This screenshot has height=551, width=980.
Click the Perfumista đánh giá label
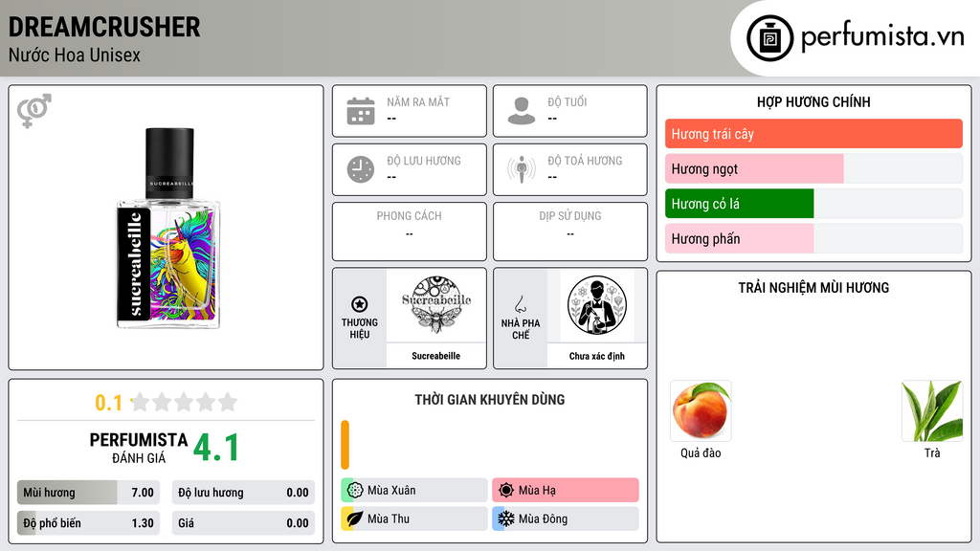139,448
